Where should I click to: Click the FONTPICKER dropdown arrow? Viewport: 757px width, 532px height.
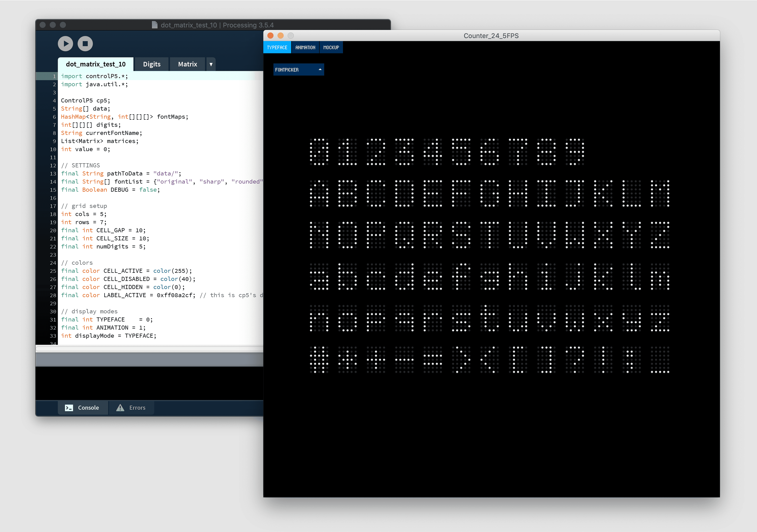point(320,69)
